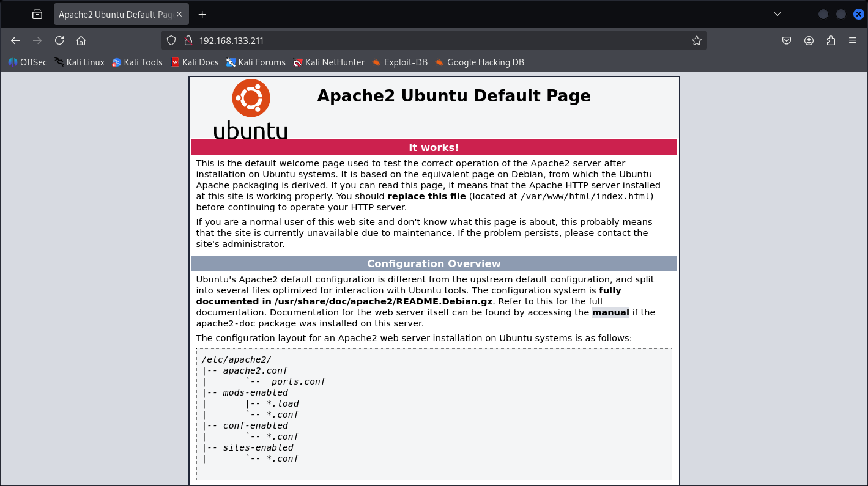868x486 pixels.
Task: Open a new tab with the plus button
Action: (202, 14)
